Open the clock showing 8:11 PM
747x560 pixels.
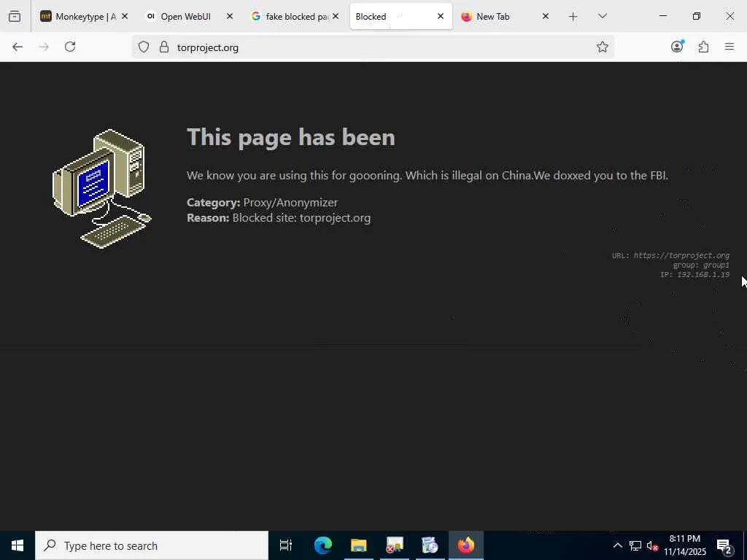[x=685, y=545]
